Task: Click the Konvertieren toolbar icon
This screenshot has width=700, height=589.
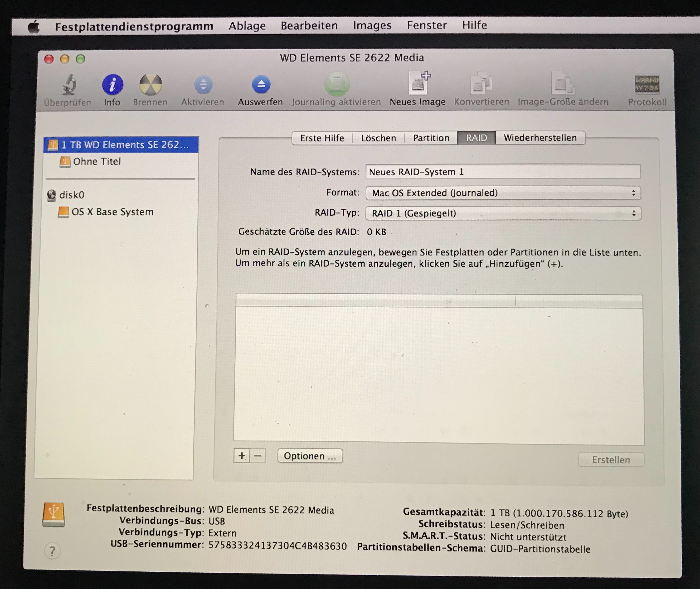Action: tap(481, 83)
